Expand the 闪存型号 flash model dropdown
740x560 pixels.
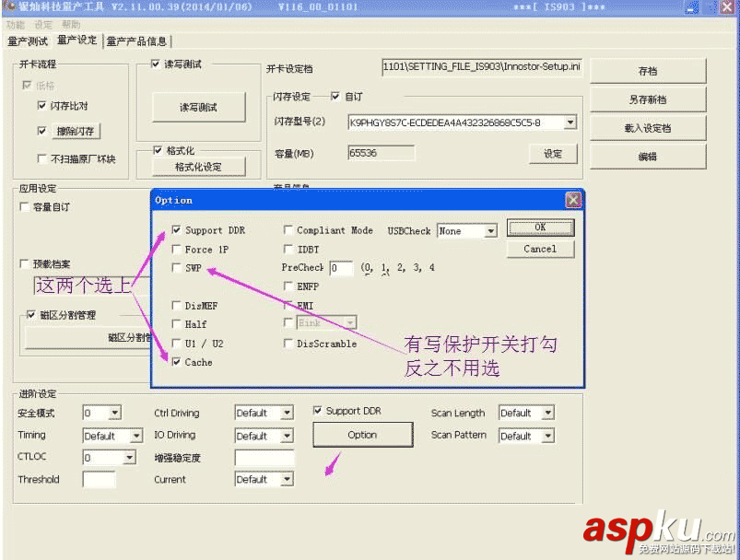pos(570,122)
